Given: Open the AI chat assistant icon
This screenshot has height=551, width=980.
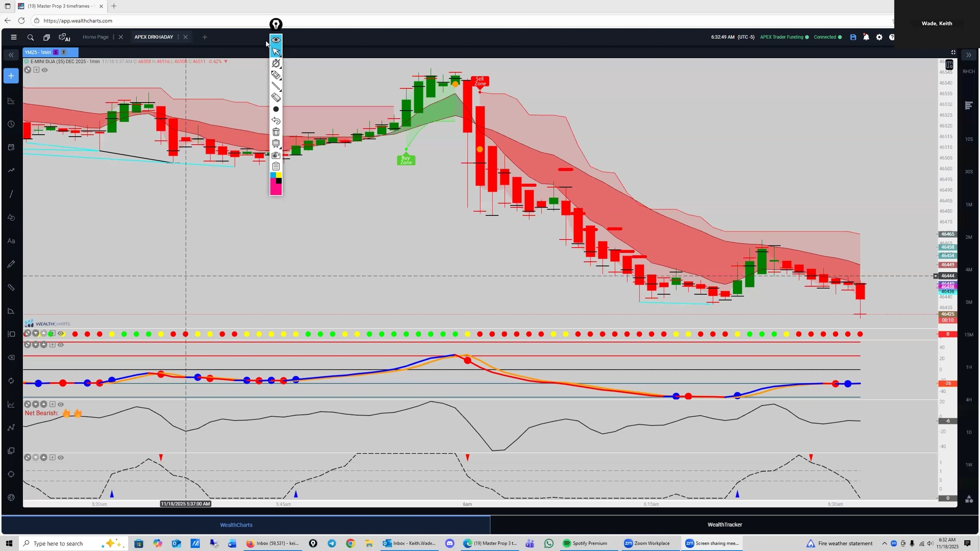Looking at the screenshot, I should click(x=64, y=37).
